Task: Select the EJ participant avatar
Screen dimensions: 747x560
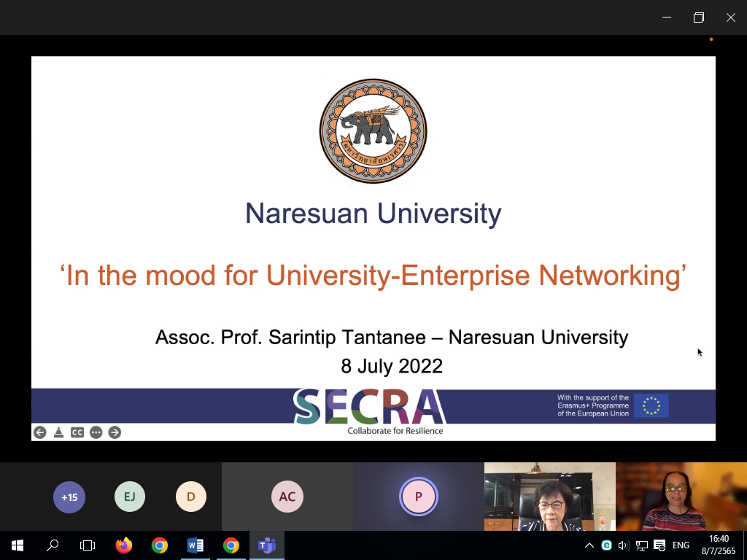Action: pyautogui.click(x=130, y=497)
